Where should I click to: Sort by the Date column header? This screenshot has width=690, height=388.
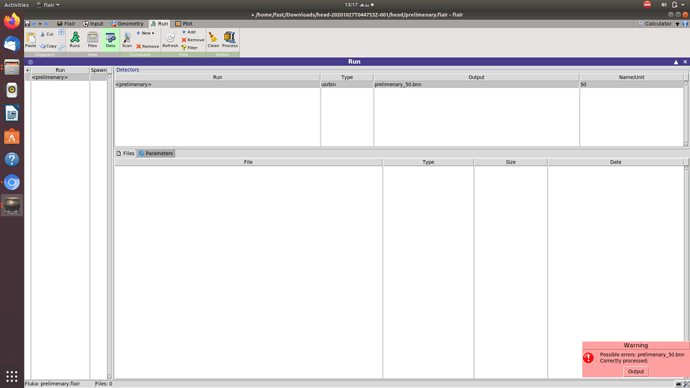(x=616, y=162)
